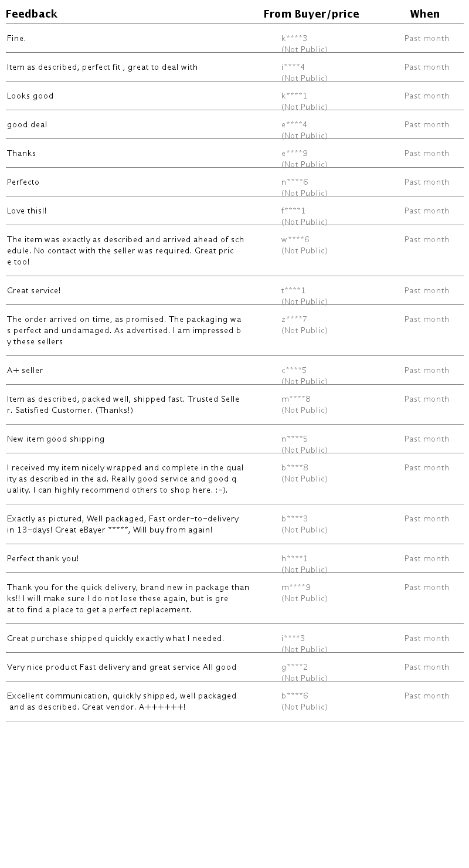Open buyer m****8 entry

pyautogui.click(x=296, y=399)
